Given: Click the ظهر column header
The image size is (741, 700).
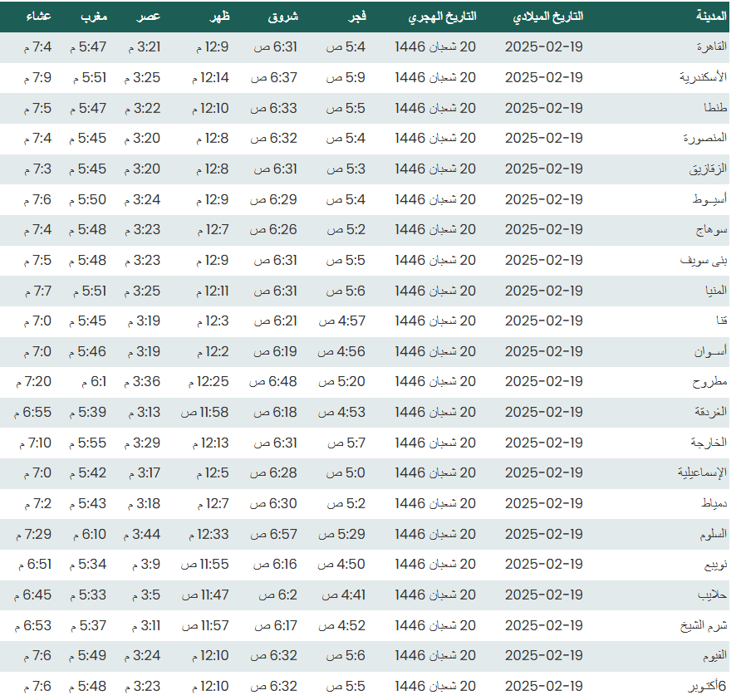Looking at the screenshot, I should [220, 17].
